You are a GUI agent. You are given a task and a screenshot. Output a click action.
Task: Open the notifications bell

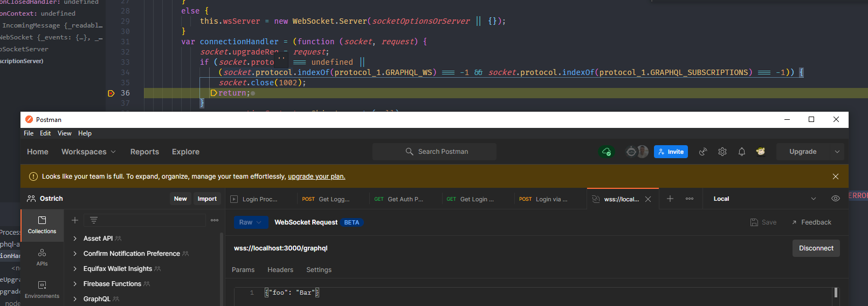pyautogui.click(x=742, y=152)
